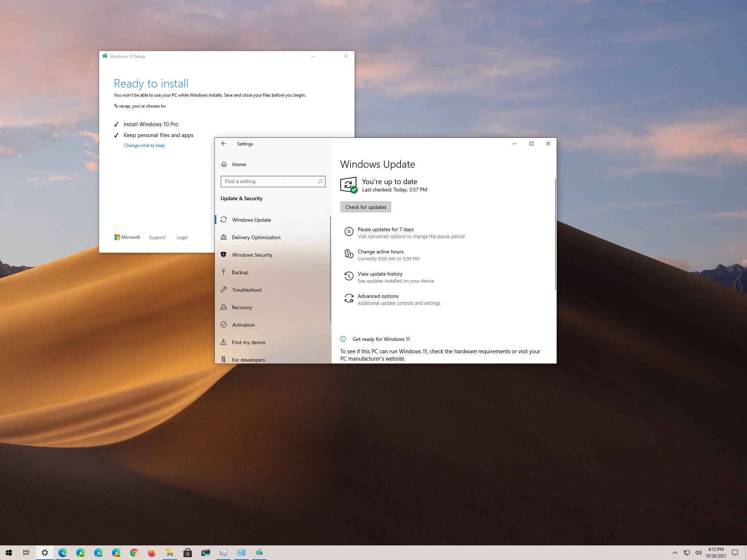Click the info icon beside Get ready for Windows 11

coord(343,339)
